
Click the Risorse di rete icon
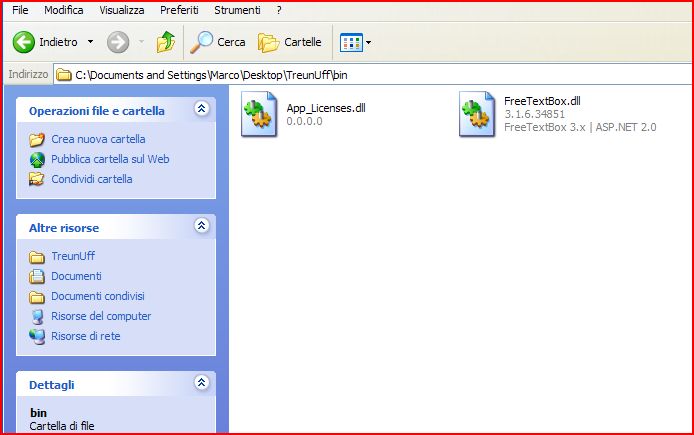37,337
